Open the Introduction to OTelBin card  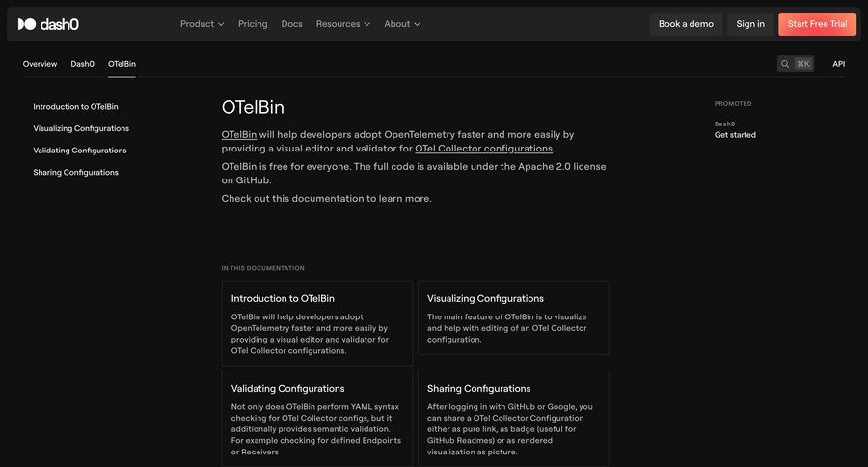pos(317,323)
